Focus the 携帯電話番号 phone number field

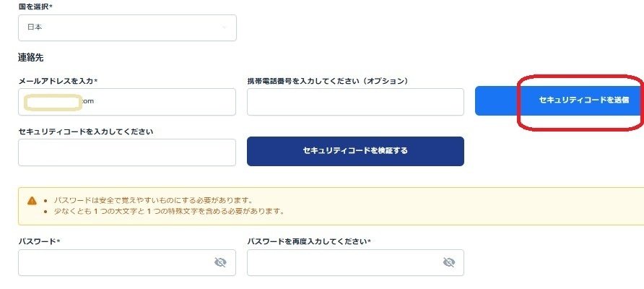click(355, 102)
